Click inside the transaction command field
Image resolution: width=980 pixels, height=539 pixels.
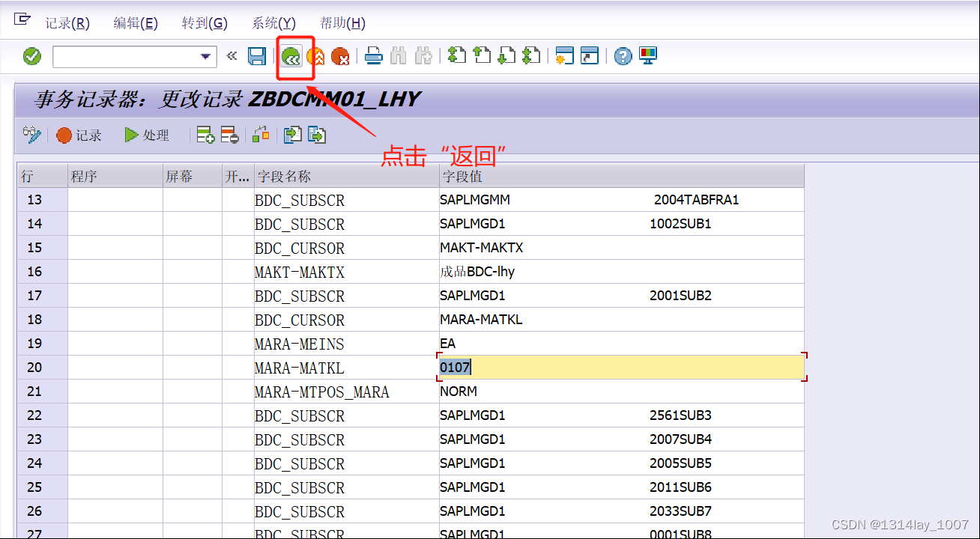(125, 57)
